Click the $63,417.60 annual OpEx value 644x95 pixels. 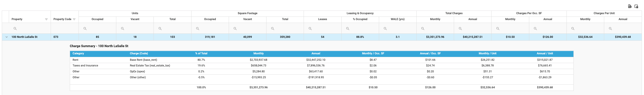(316, 72)
